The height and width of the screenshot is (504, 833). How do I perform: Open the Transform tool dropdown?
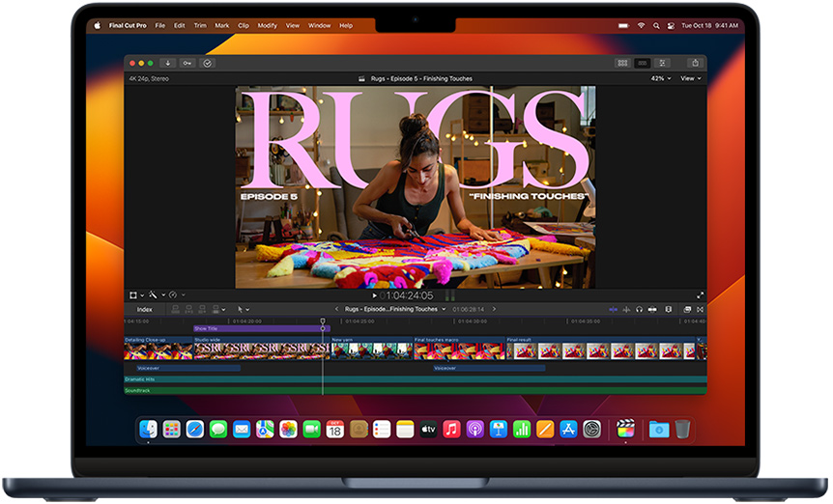pyautogui.click(x=136, y=294)
